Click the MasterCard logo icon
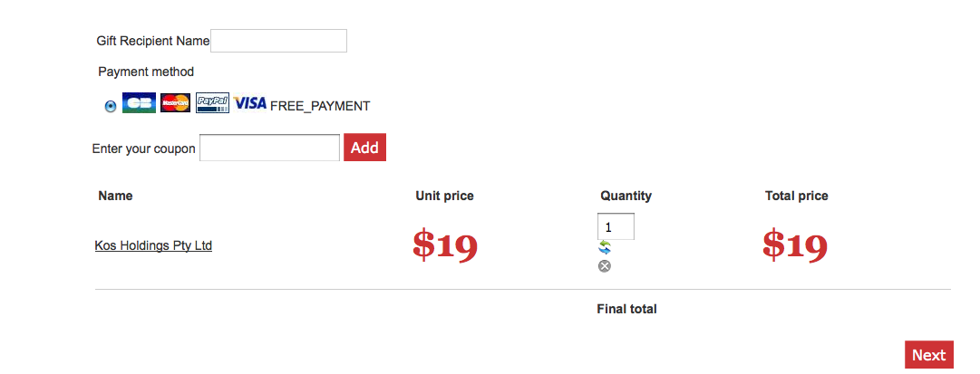The image size is (980, 374). [176, 103]
